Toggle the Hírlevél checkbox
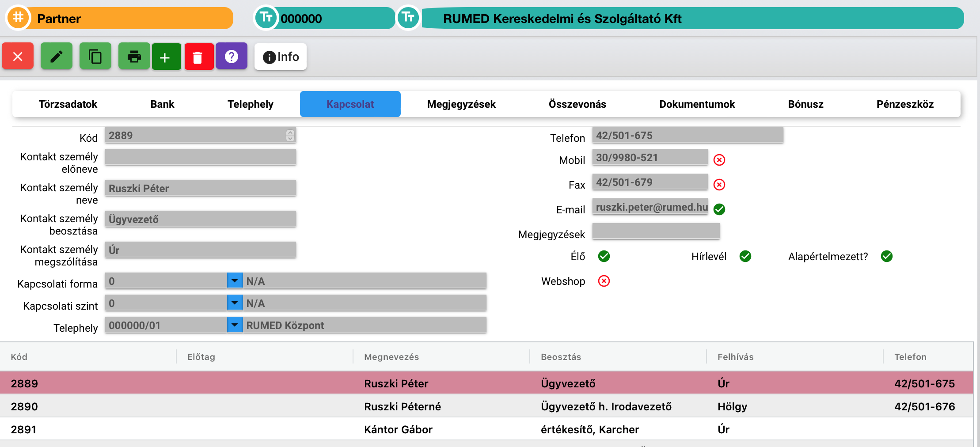Screen dimensions: 980x447 coord(745,256)
